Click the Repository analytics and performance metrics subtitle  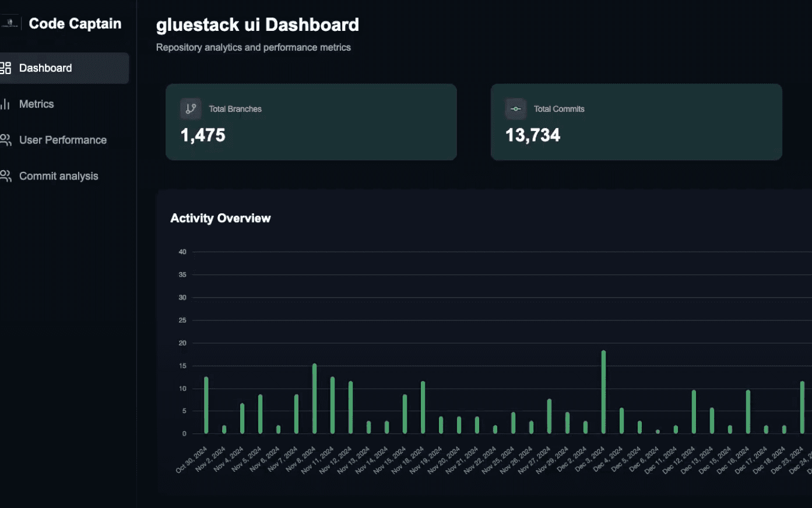coord(254,48)
